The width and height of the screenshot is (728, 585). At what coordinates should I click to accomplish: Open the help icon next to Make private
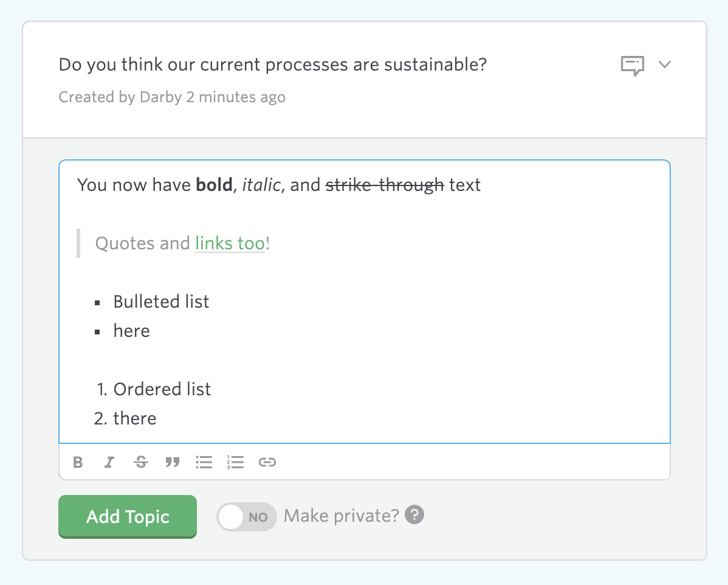(415, 515)
